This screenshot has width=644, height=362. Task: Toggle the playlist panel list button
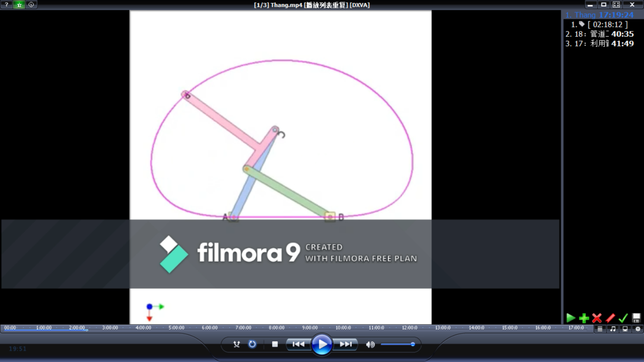(600, 329)
